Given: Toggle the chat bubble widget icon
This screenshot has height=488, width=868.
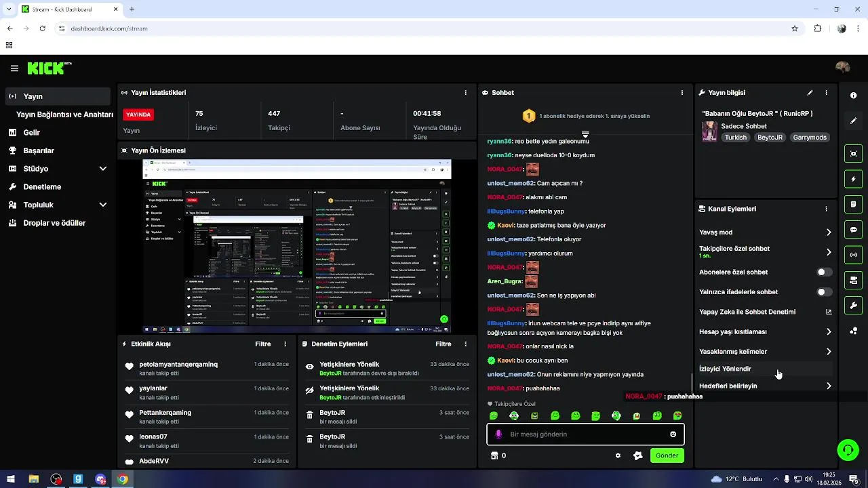Looking at the screenshot, I should 854,230.
